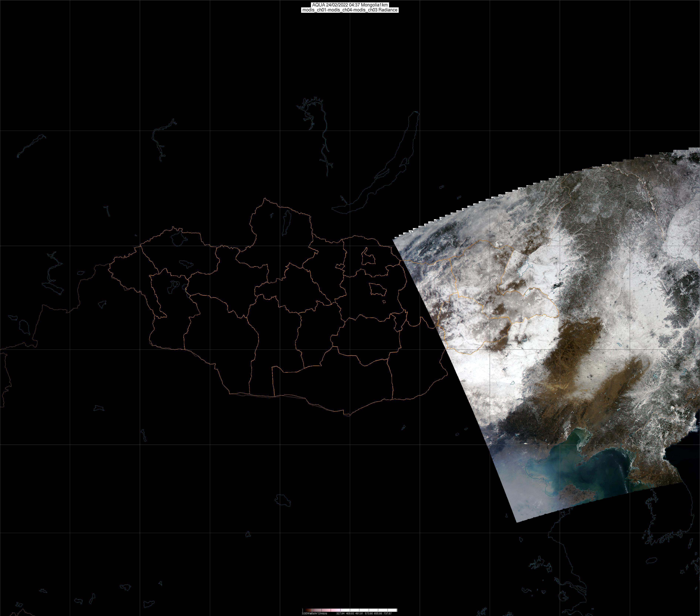The image size is (700, 616).
Task: Click the 327.94 value on the scale
Action: pos(340,613)
